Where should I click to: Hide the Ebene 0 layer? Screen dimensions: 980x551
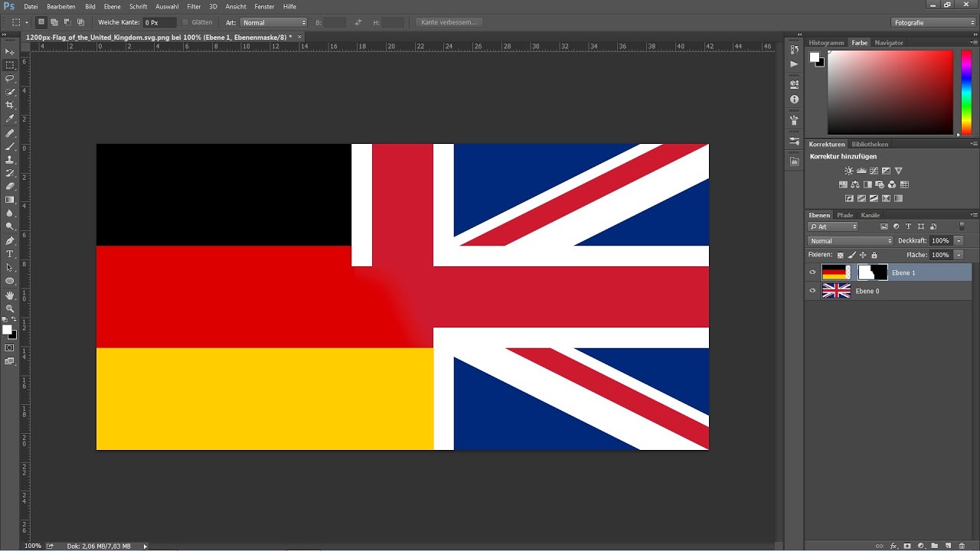pyautogui.click(x=813, y=291)
